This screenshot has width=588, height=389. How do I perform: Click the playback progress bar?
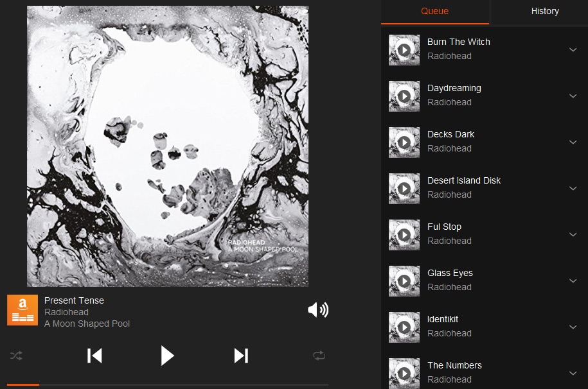(167, 385)
